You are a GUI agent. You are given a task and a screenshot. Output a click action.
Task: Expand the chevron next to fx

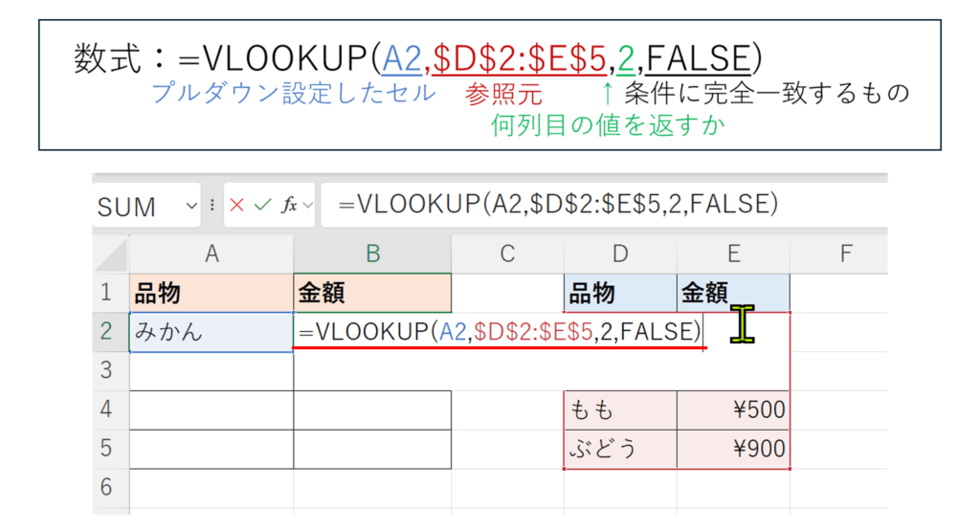click(x=307, y=206)
